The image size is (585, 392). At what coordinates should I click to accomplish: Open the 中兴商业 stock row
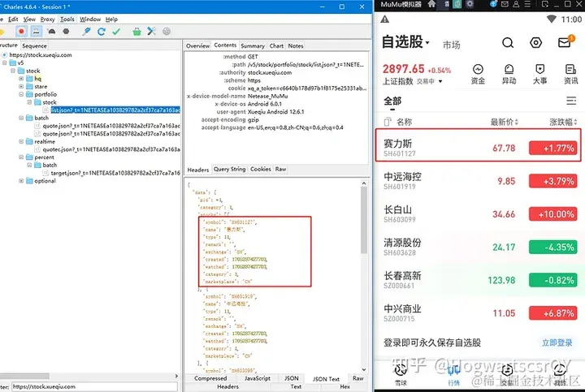point(479,313)
